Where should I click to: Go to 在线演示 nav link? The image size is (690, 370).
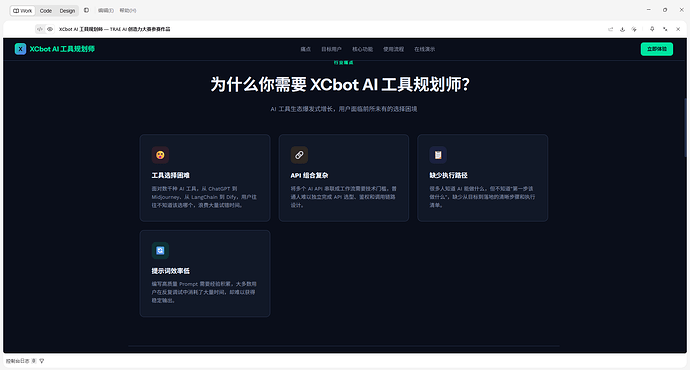pos(424,49)
